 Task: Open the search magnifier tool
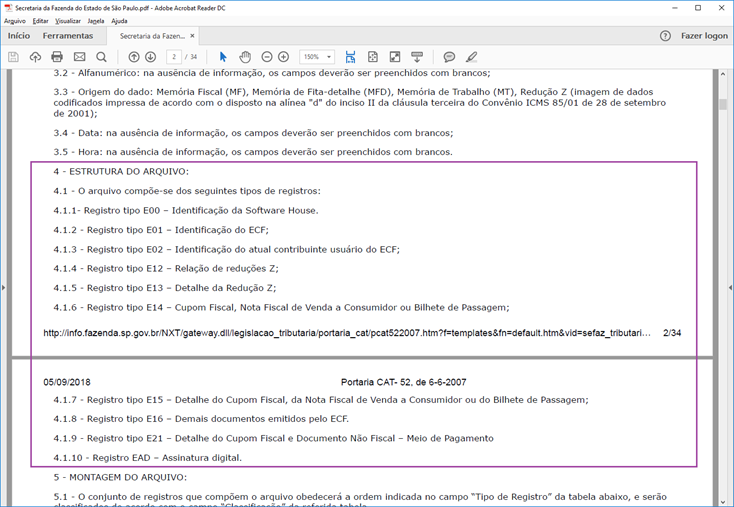(x=101, y=57)
